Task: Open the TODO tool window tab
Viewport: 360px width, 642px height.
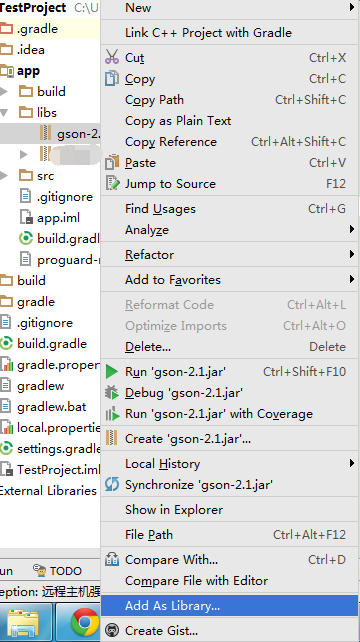Action: 57,570
